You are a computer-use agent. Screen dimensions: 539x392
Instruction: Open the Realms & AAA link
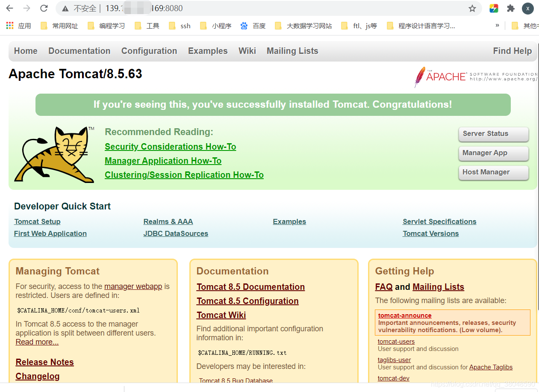(168, 221)
